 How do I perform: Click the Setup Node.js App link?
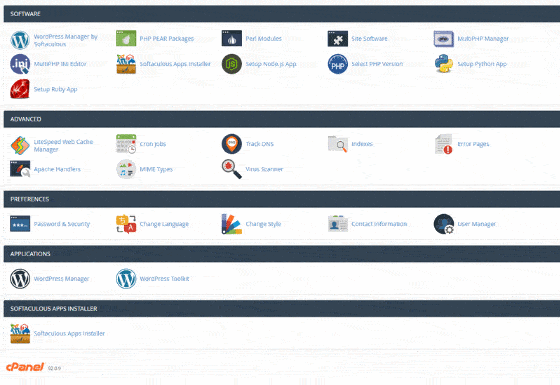coord(271,64)
